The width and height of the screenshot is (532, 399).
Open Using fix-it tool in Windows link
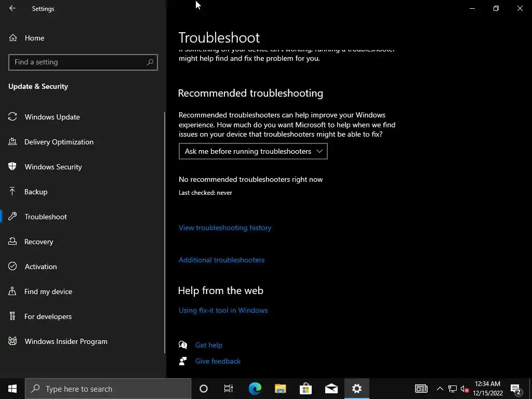pos(223,310)
